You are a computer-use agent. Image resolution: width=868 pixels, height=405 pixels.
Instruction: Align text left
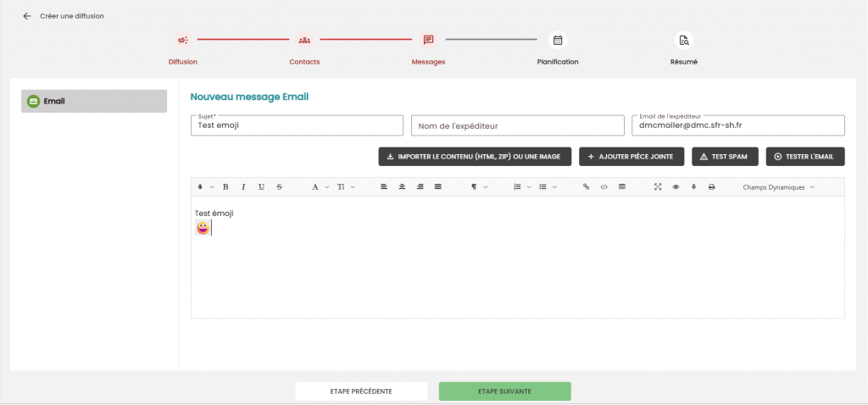(384, 187)
